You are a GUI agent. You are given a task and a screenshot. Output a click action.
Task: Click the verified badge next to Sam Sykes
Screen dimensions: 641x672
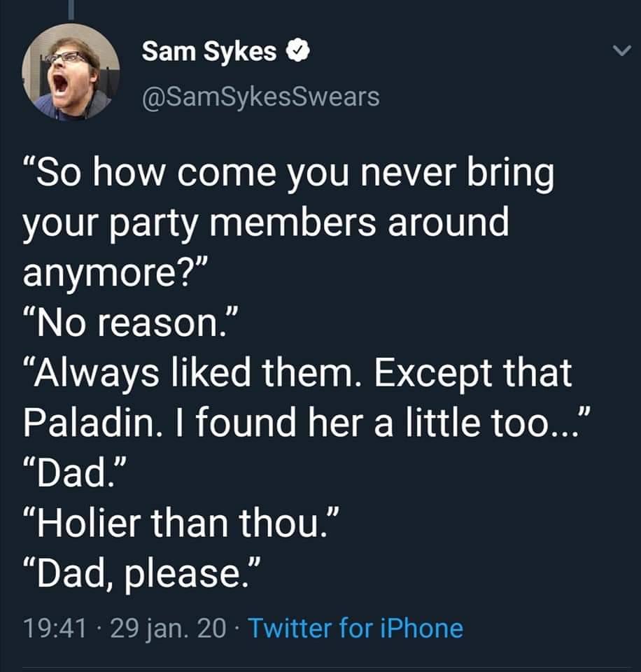point(298,51)
